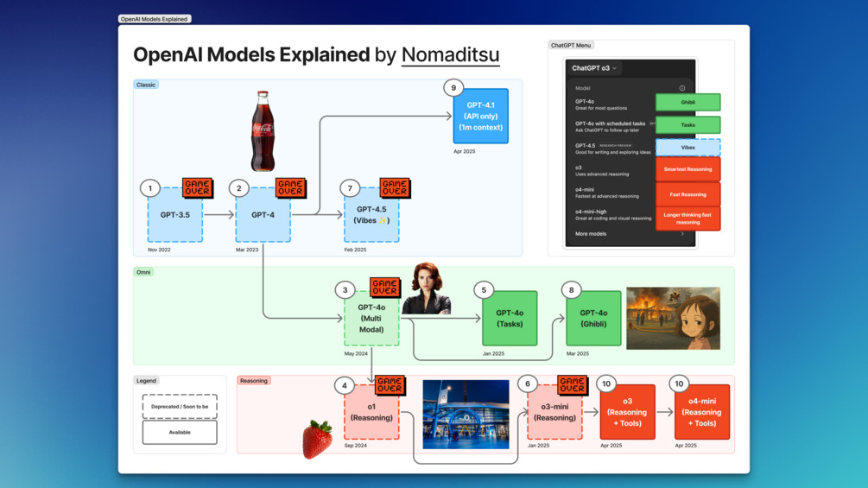Expand the More models chevron

pyautogui.click(x=682, y=233)
